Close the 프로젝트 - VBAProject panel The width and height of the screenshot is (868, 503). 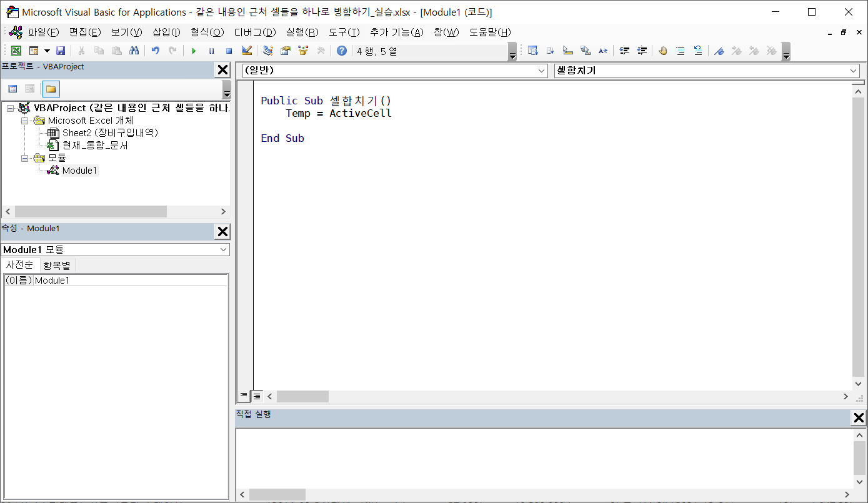coord(222,70)
